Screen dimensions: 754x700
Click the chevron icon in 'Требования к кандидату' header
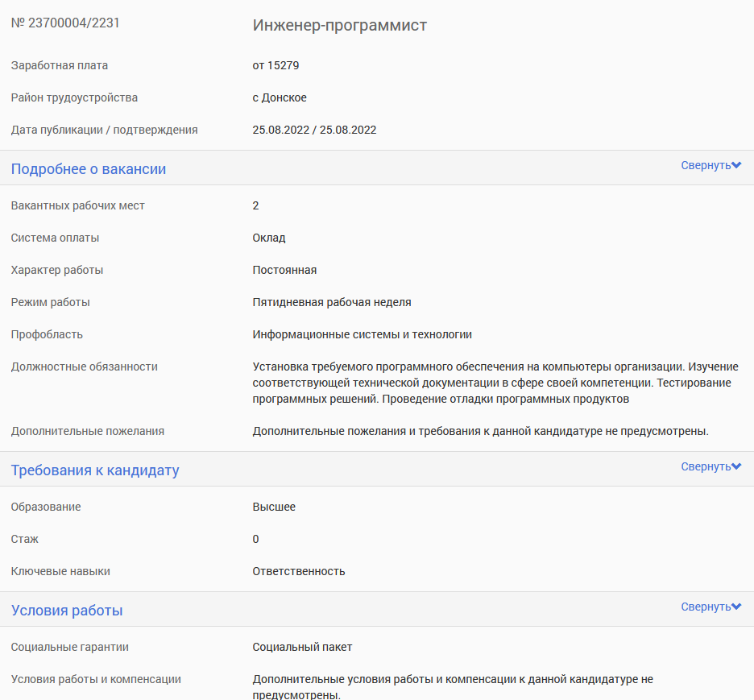(736, 466)
